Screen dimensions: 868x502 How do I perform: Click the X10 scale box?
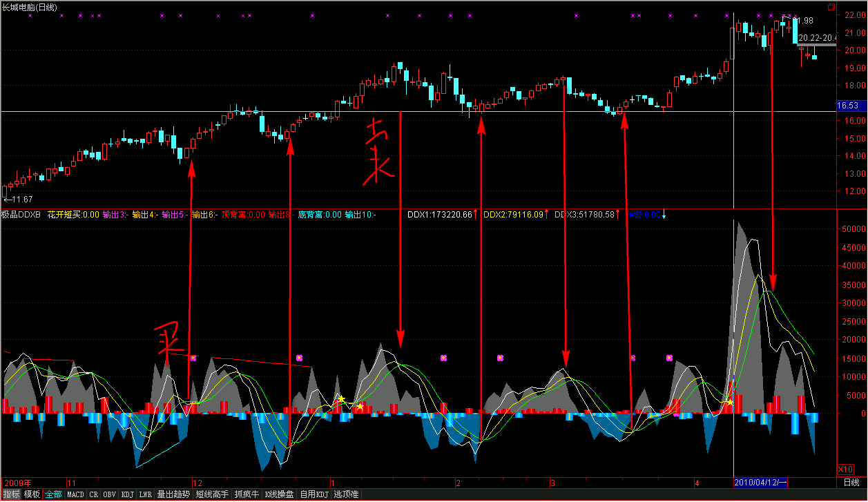tap(846, 469)
